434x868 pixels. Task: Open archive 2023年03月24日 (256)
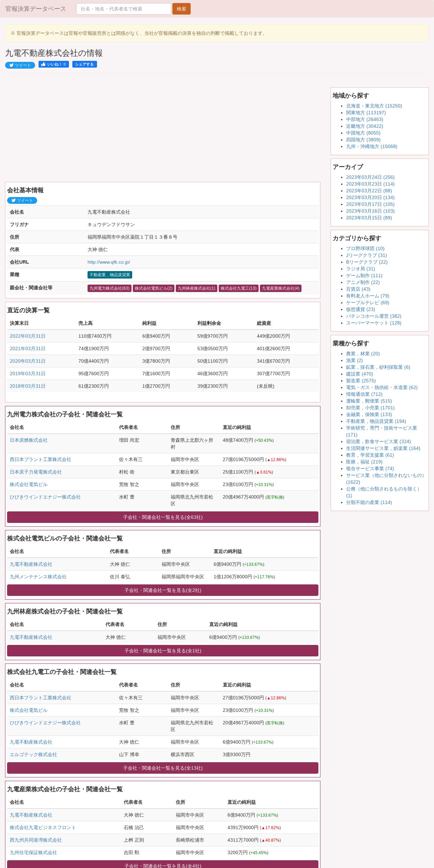(370, 177)
